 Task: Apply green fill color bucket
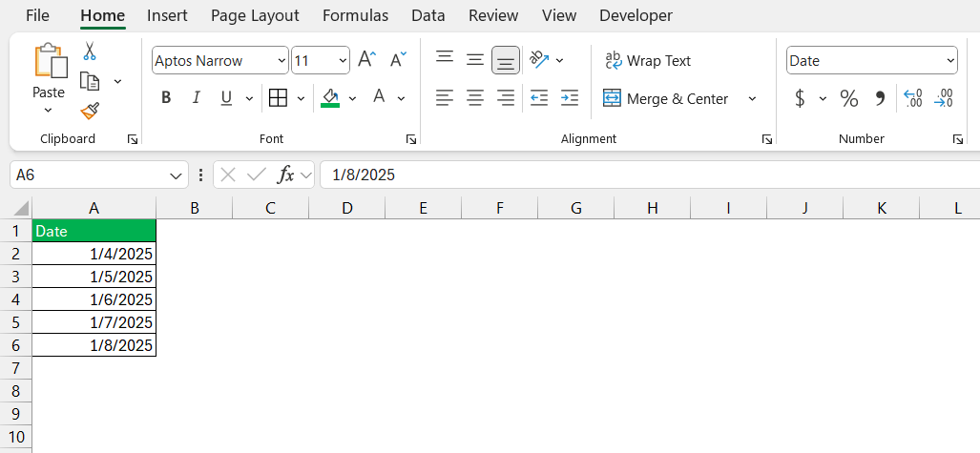(x=330, y=97)
